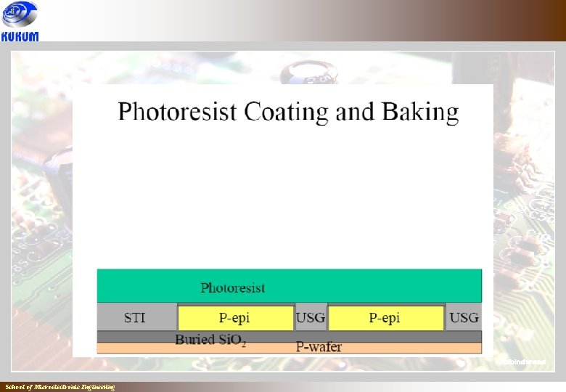The height and width of the screenshot is (392, 566).
Task: Select the slide title Photoresist Coating and Baking
Action: 288,112
